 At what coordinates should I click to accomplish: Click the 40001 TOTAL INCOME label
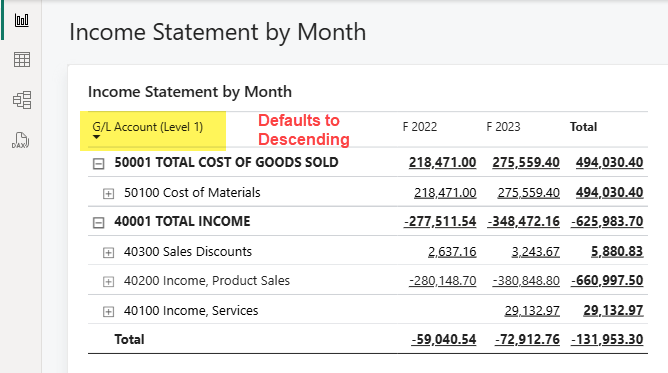point(182,221)
